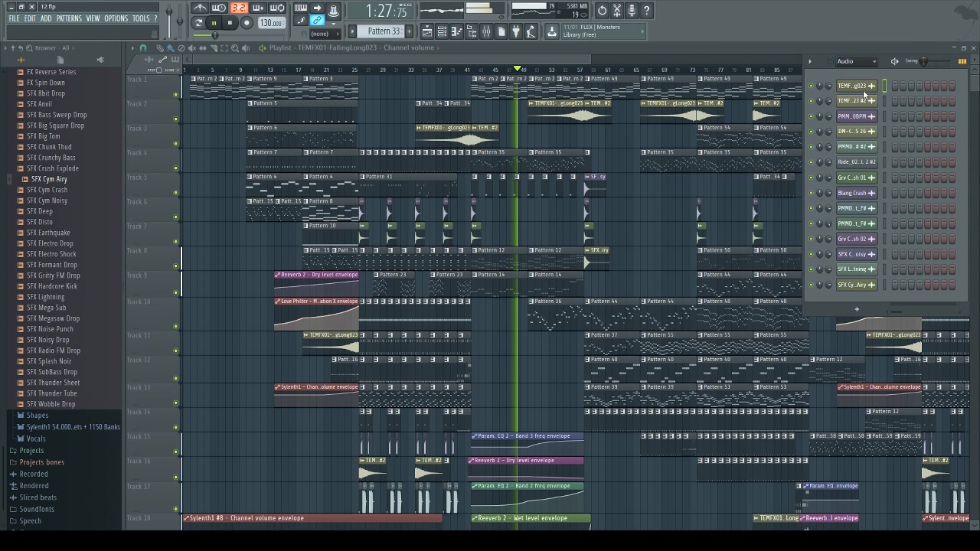
Task: Select the SFX L..tning channel button
Action: point(856,269)
